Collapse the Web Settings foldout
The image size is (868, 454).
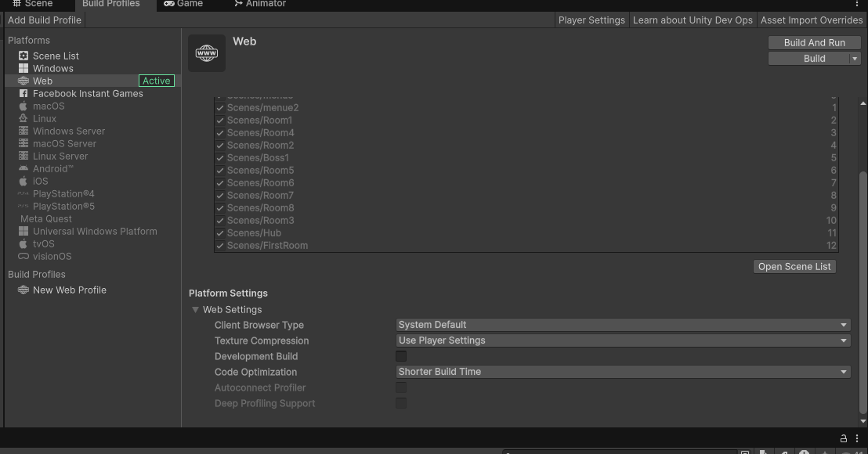[195, 310]
